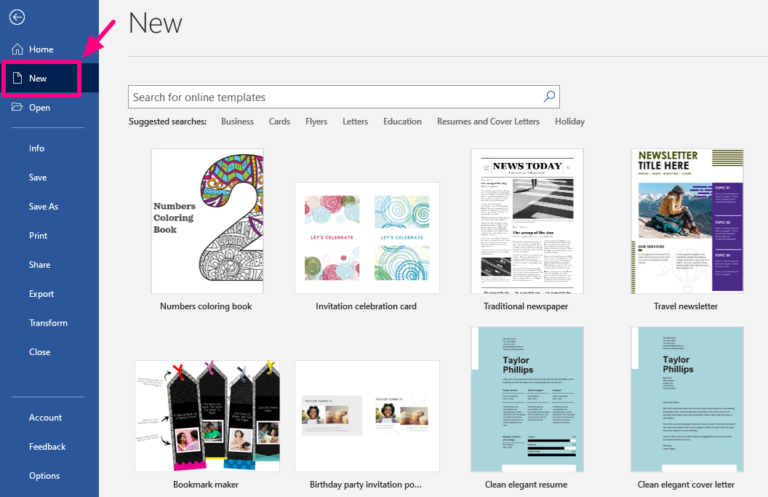Open the Print page

coord(38,236)
